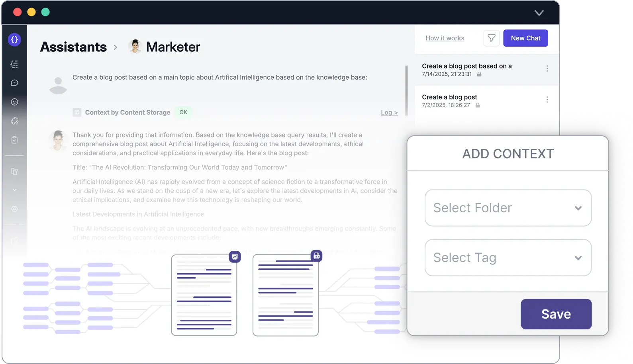Start a New Chat
The image size is (633, 364).
point(525,38)
